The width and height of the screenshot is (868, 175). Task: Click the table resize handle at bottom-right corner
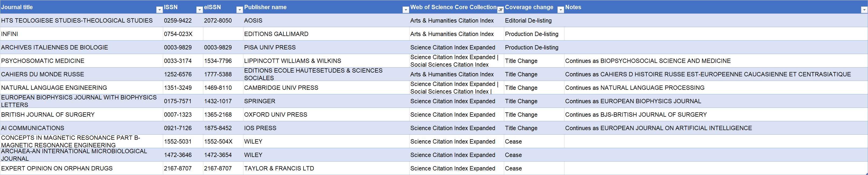867,174
